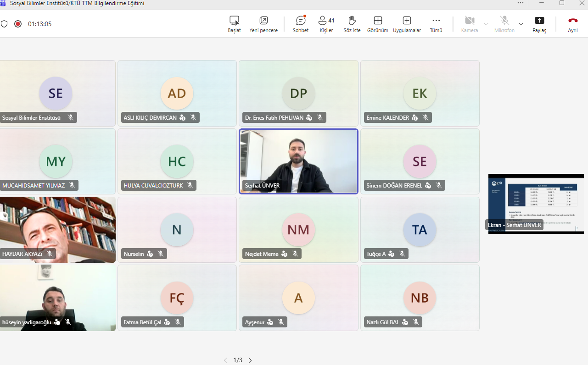
Task: Go to previous participant page
Action: pos(225,360)
